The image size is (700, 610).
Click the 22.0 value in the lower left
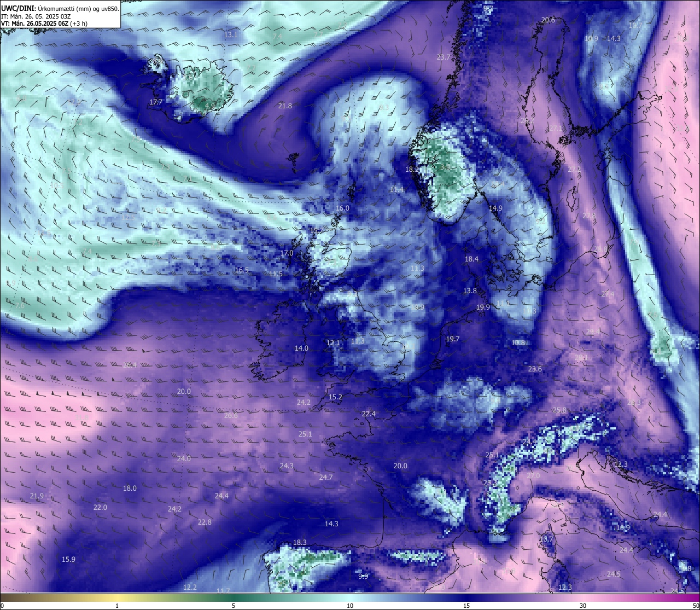100,508
